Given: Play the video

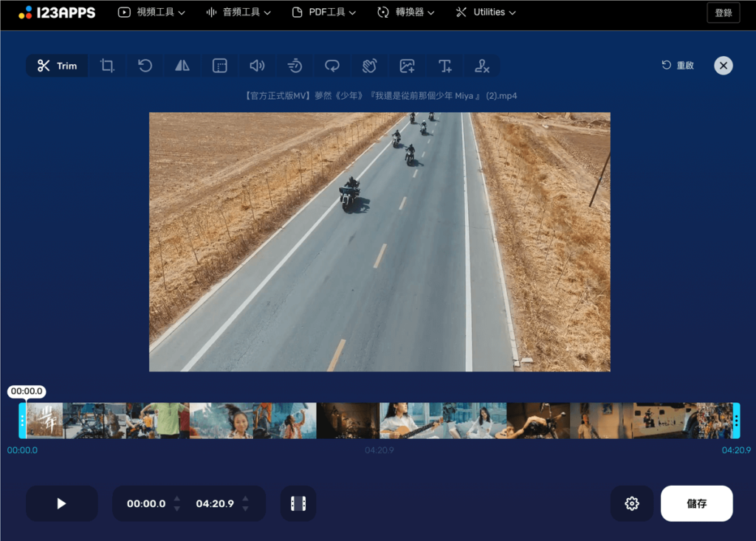Looking at the screenshot, I should [62, 503].
